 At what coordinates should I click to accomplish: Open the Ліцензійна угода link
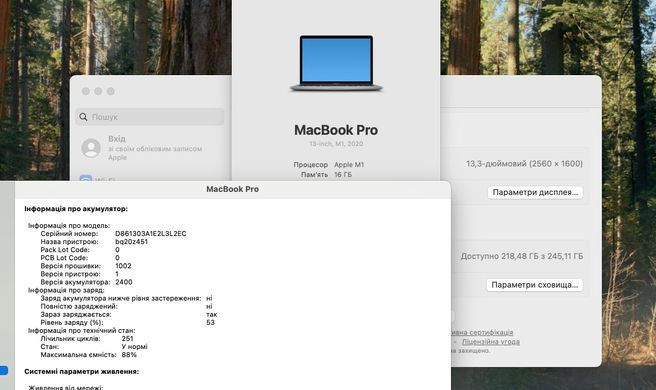click(x=491, y=341)
